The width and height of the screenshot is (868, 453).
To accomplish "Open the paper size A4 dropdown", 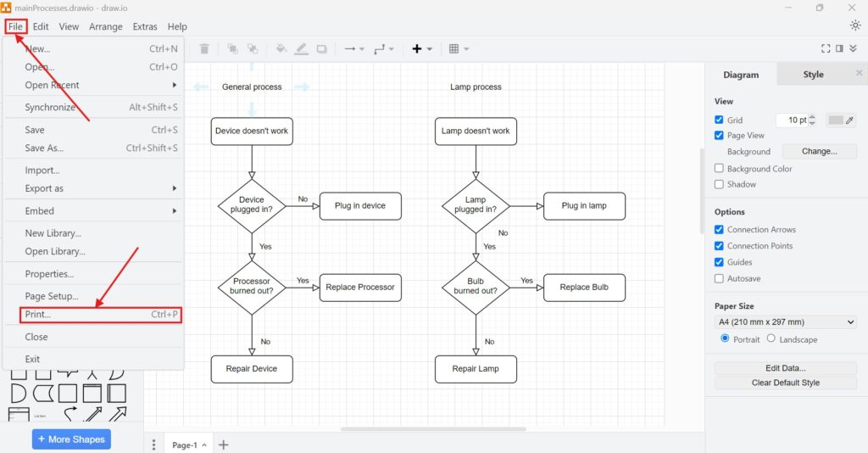I will pos(786,322).
